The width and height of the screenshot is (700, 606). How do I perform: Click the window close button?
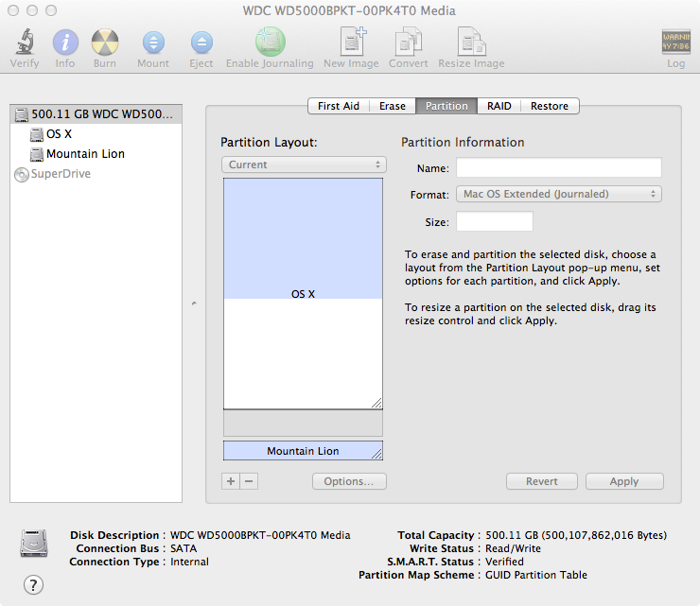(13, 10)
